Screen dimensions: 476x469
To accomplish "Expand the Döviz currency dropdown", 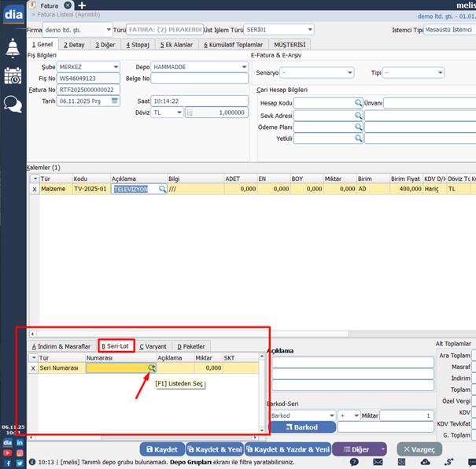I will point(179,113).
